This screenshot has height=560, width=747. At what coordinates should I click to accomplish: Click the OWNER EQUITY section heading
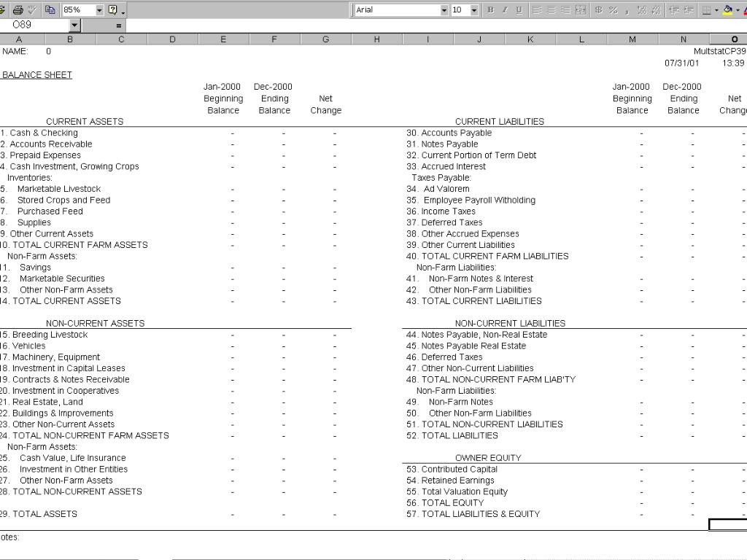click(x=488, y=458)
